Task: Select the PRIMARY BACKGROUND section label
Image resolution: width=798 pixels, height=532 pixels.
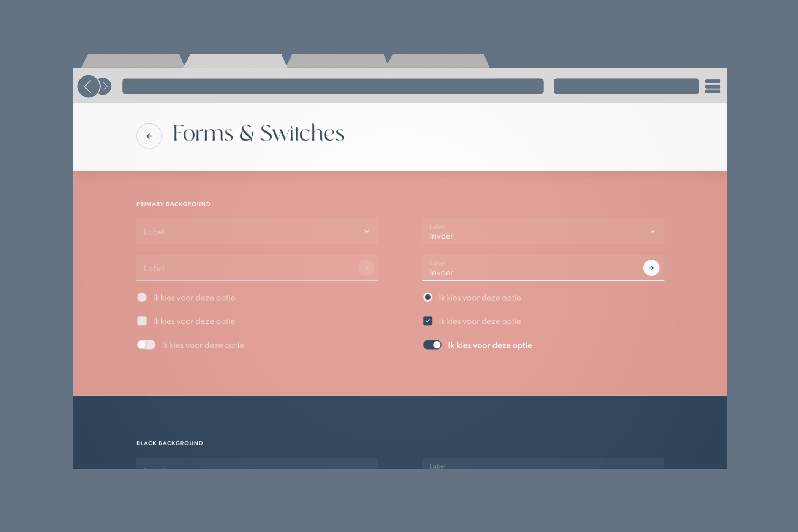Action: click(173, 204)
